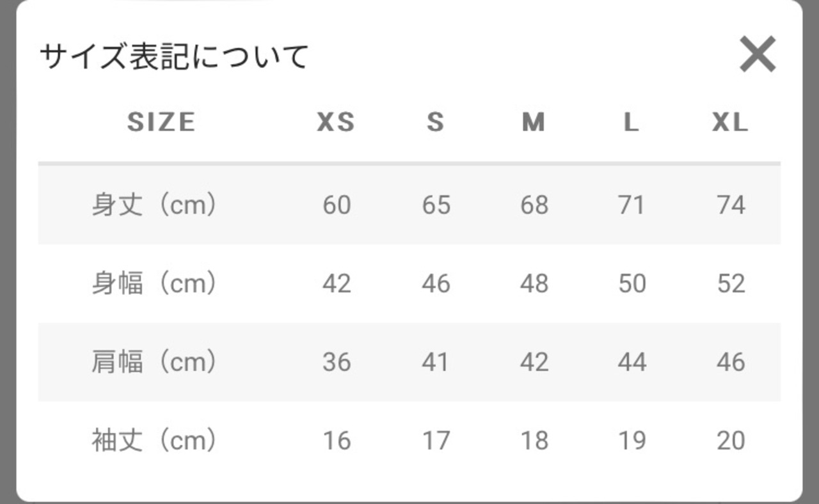The image size is (819, 504).
Task: Select the L size column header
Action: point(632,122)
